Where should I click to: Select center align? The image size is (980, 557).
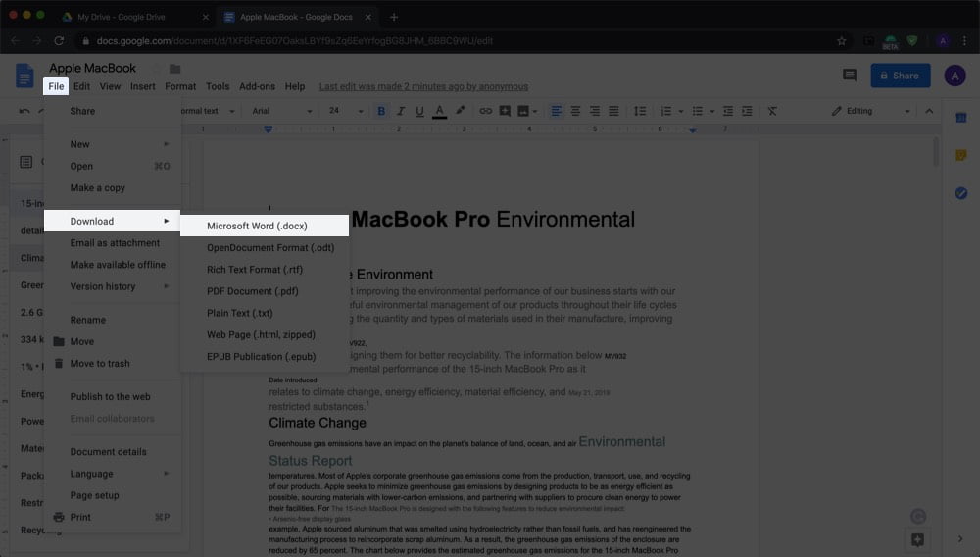click(x=575, y=111)
